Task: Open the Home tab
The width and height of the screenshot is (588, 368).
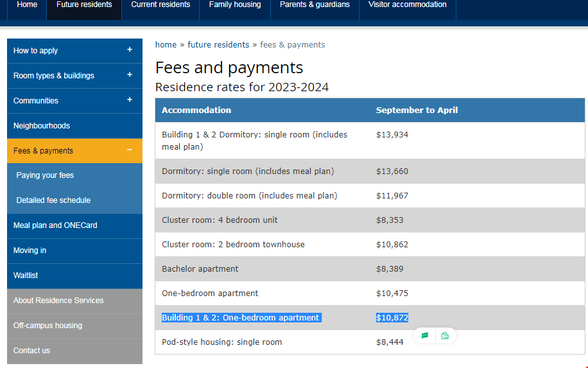Action: point(27,5)
